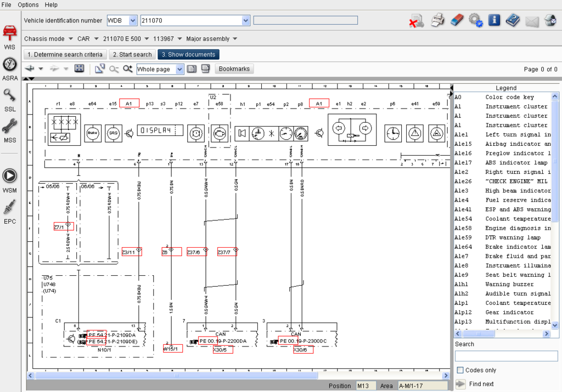
Task: Open the ASRA clock icon module
Action: 10,69
